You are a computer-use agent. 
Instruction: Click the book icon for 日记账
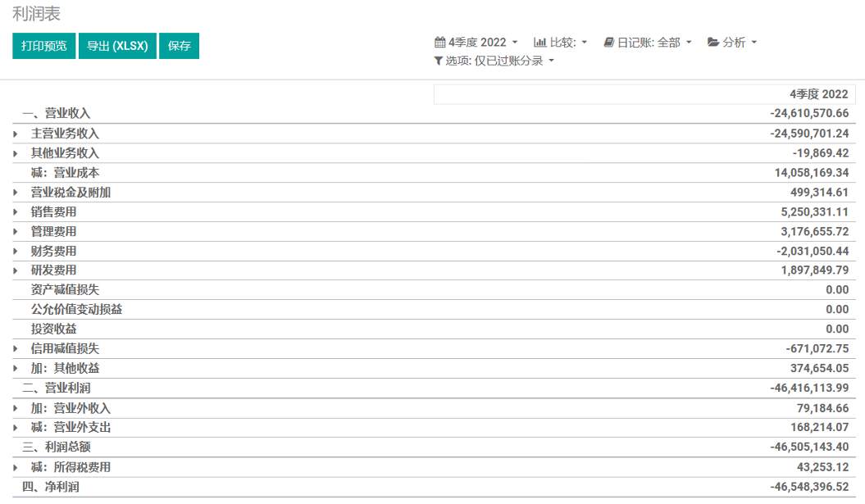[608, 43]
